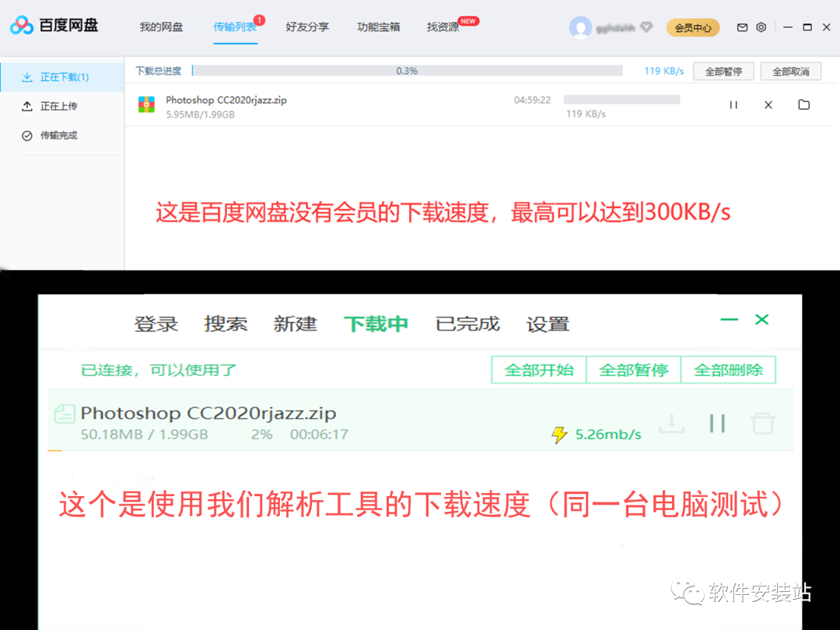Image resolution: width=840 pixels, height=630 pixels.
Task: Maximize the Baidu Netdisk window
Action: (x=807, y=27)
